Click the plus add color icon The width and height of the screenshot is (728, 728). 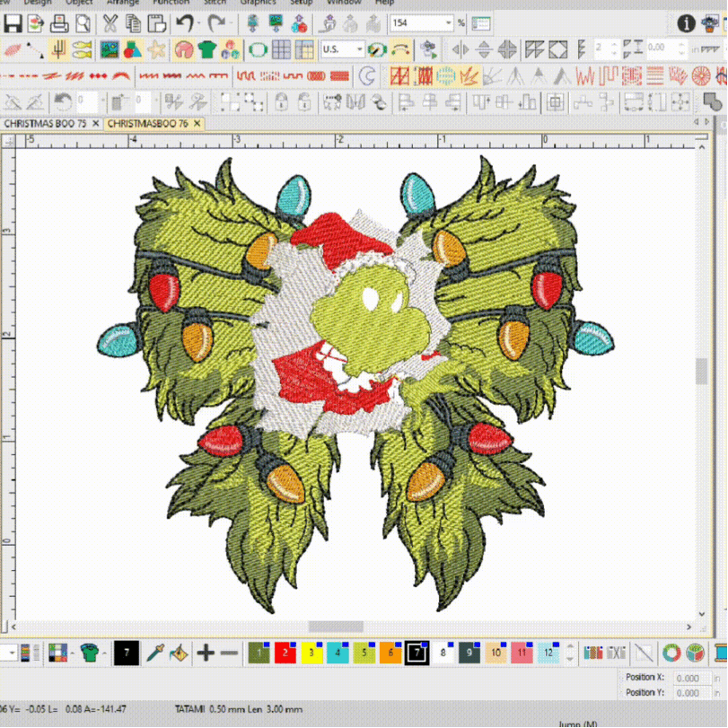206,653
